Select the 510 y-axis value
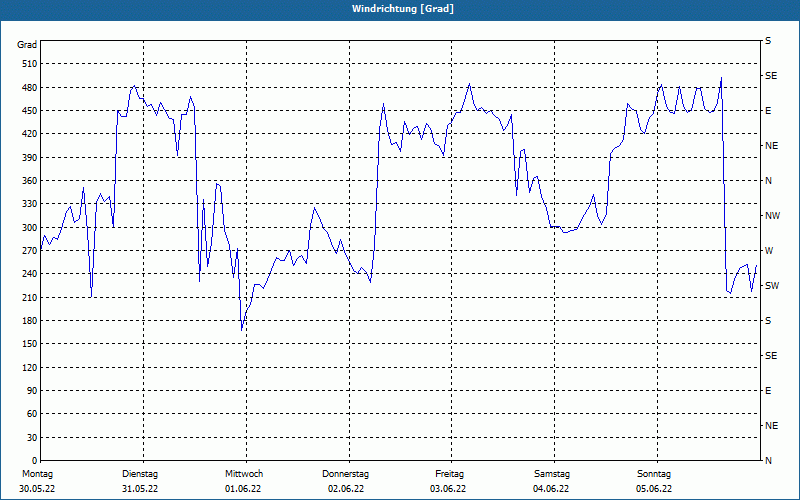The height and width of the screenshot is (500, 800). click(x=30, y=64)
